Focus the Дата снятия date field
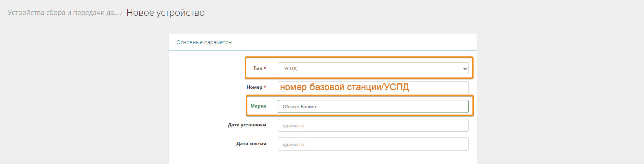Viewport: 644px width, 164px height. (372, 144)
